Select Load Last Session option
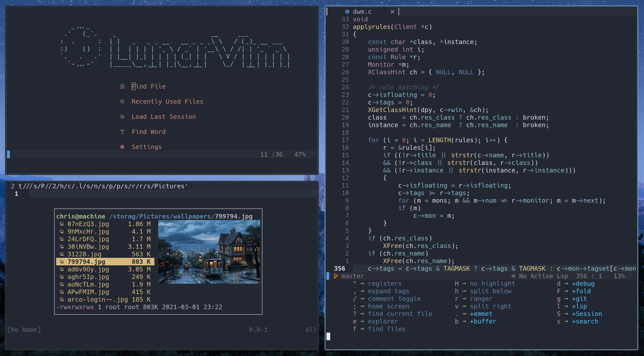 (164, 117)
